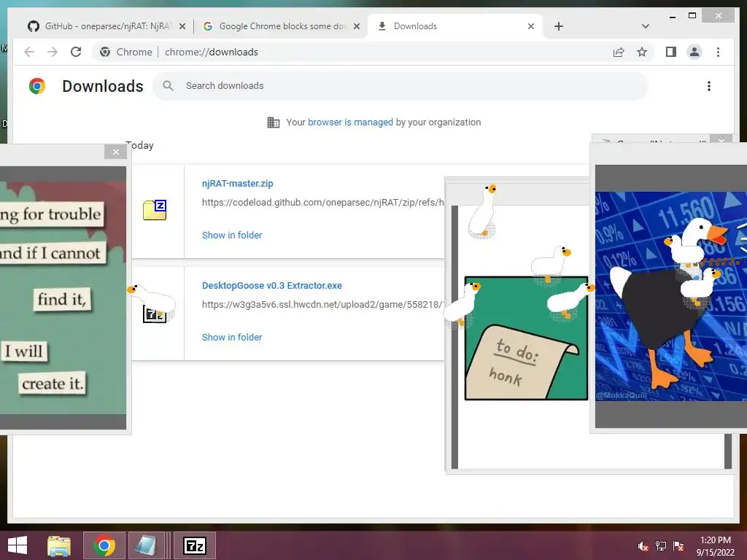
Task: Click the managed organization building icon
Action: pyautogui.click(x=273, y=122)
